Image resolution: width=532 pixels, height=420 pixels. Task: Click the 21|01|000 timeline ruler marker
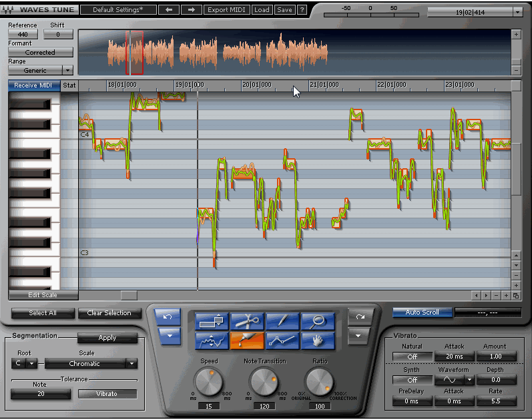(324, 85)
